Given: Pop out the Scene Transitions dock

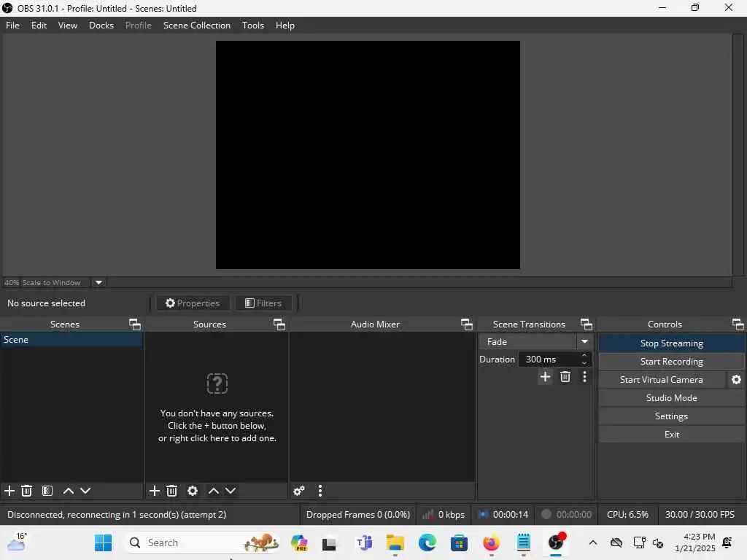Looking at the screenshot, I should pyautogui.click(x=586, y=324).
